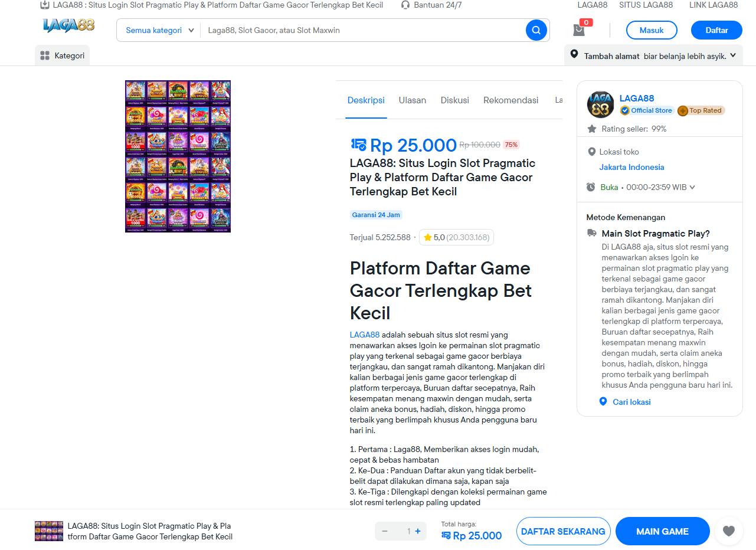
Task: Switch to the Ulasan tab
Action: (x=412, y=100)
